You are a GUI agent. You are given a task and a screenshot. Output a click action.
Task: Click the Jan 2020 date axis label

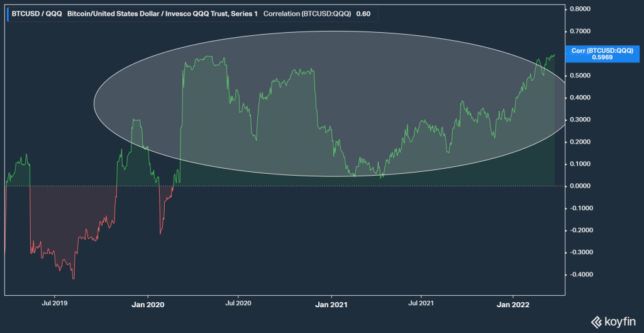pos(148,305)
